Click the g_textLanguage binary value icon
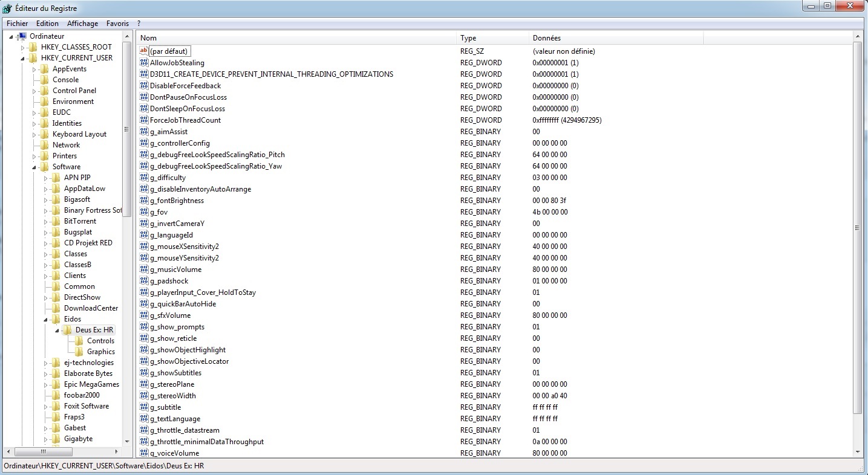 coord(144,418)
